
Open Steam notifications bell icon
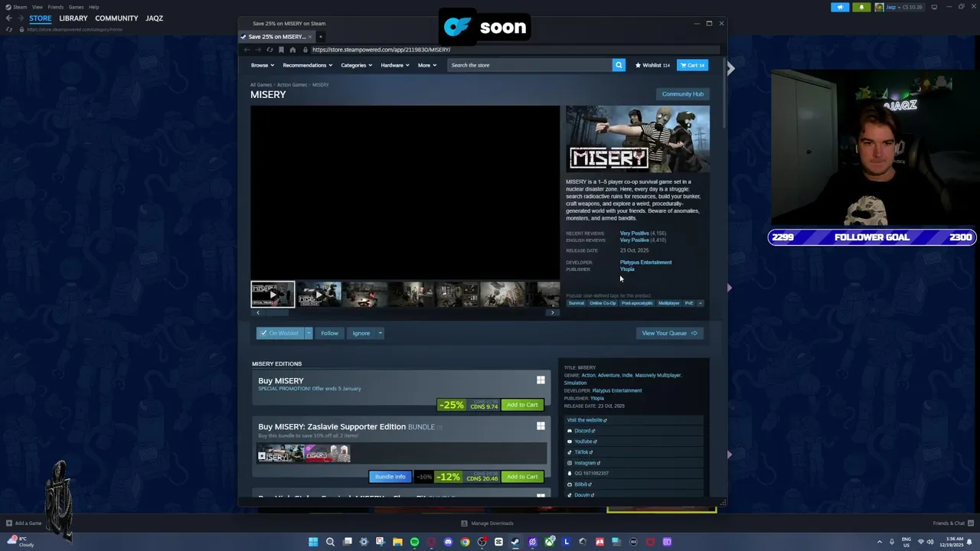[861, 7]
